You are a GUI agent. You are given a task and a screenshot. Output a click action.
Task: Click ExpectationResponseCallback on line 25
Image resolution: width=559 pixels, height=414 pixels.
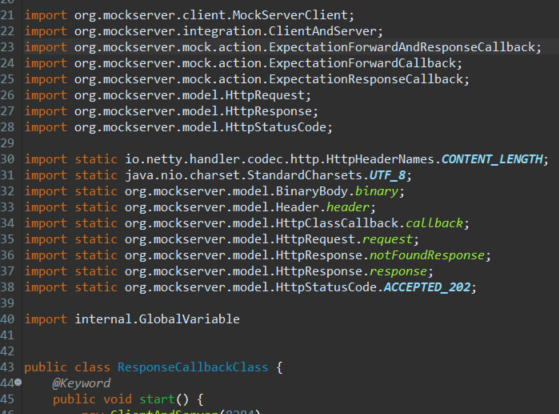(366, 80)
